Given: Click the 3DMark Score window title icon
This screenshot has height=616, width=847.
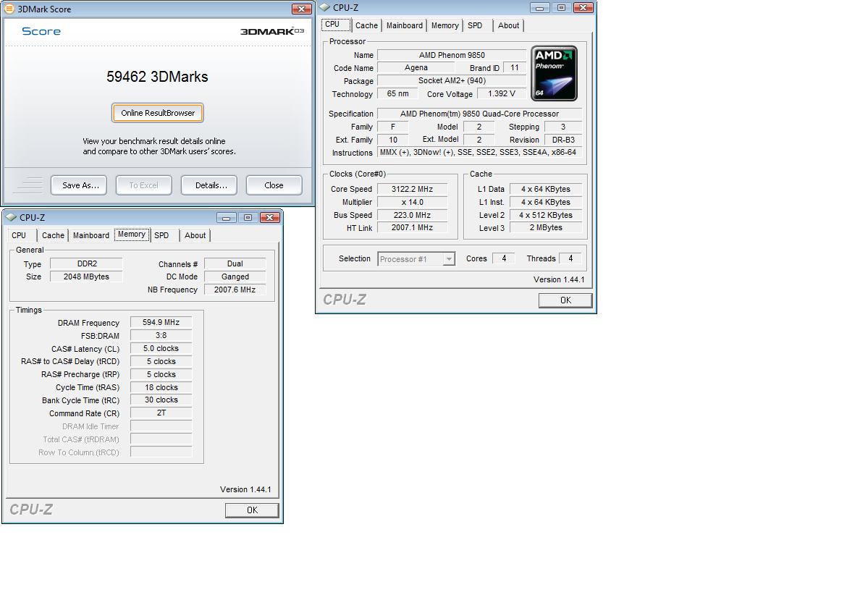Looking at the screenshot, I should [9, 9].
